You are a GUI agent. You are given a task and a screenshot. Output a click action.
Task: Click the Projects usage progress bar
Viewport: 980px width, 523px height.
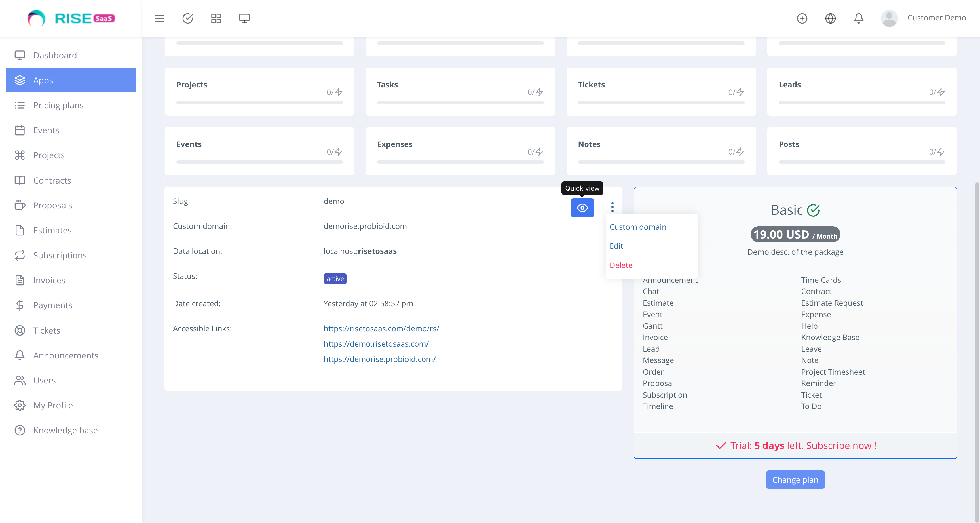tap(260, 102)
